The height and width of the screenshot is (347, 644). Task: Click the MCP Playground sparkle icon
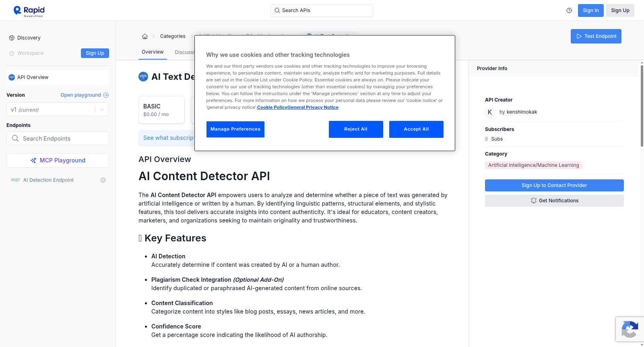point(33,160)
